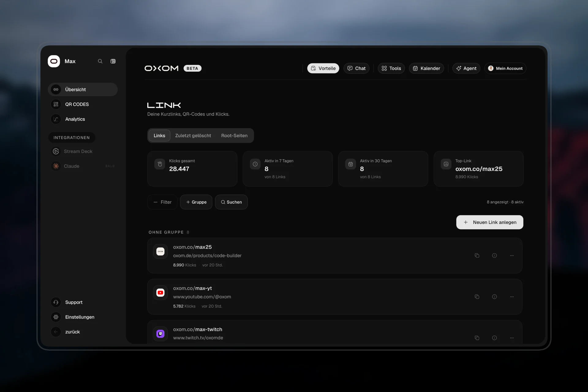This screenshot has width=588, height=392.
Task: Open the Filter options
Action: (162, 202)
